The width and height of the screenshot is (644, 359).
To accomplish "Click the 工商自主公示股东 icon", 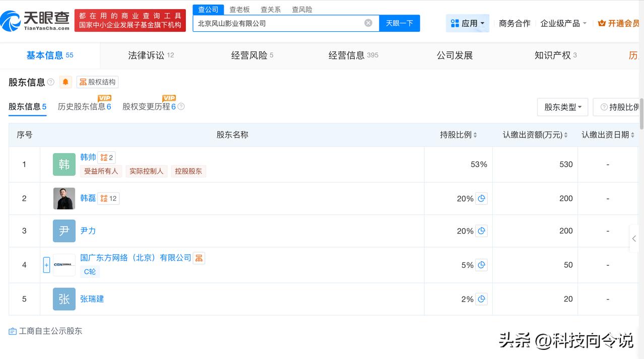I will [x=13, y=331].
